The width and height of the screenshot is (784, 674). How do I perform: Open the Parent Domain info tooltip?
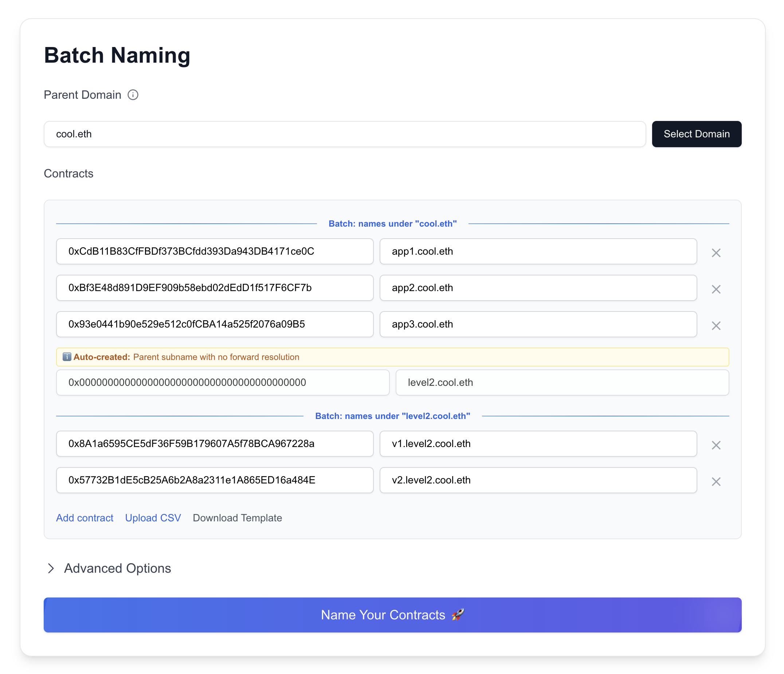133,95
